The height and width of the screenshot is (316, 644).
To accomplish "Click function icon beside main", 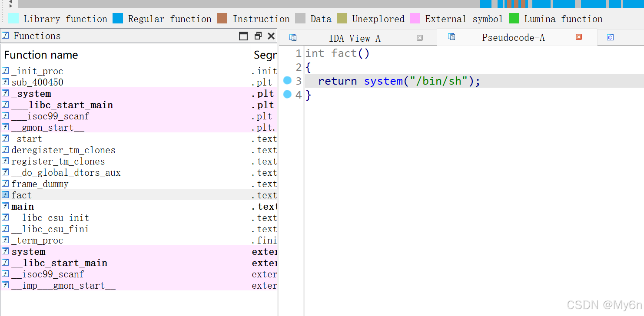I will pyautogui.click(x=5, y=206).
